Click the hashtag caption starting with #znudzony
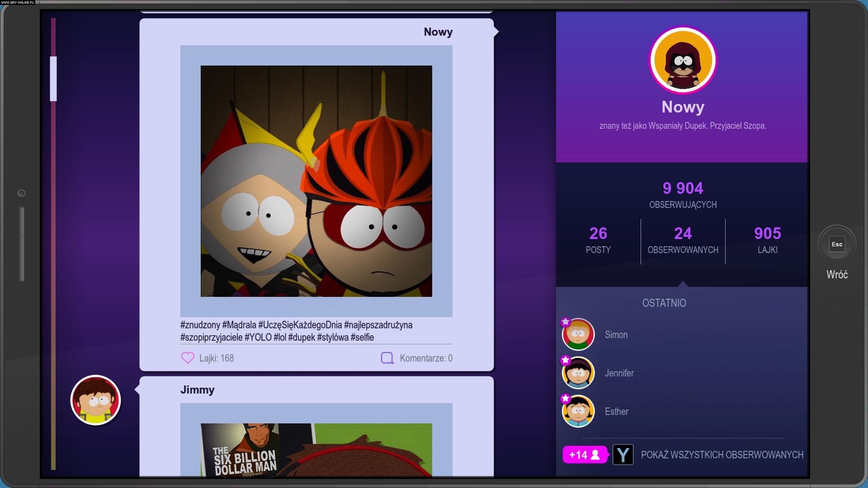 296,331
